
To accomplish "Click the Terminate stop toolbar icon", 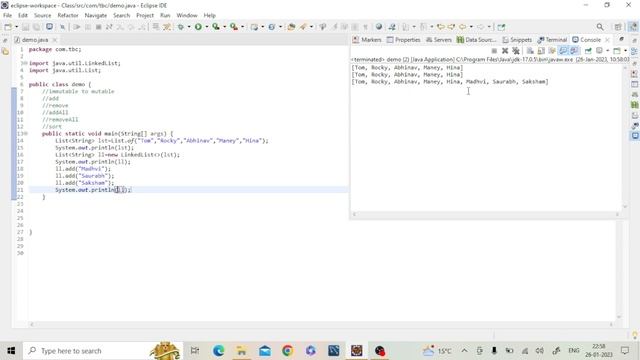I will pos(98,27).
